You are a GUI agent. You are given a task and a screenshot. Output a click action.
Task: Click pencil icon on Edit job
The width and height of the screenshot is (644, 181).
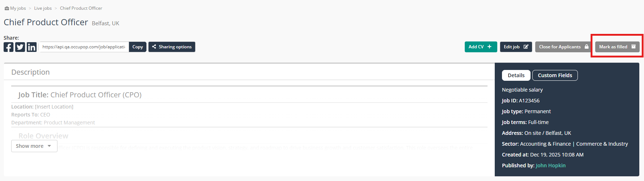click(526, 47)
